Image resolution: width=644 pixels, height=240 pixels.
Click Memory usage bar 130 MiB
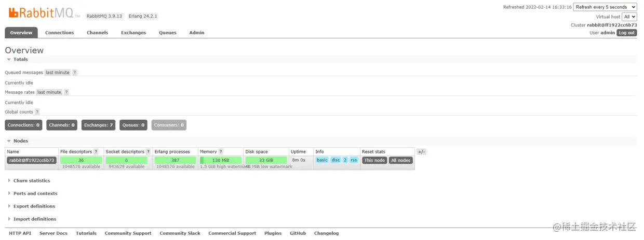coord(221,161)
